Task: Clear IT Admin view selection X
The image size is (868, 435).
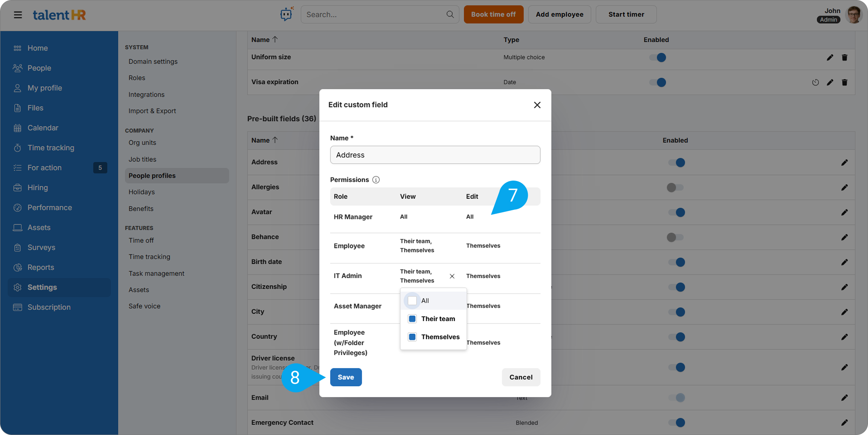Action: [452, 276]
